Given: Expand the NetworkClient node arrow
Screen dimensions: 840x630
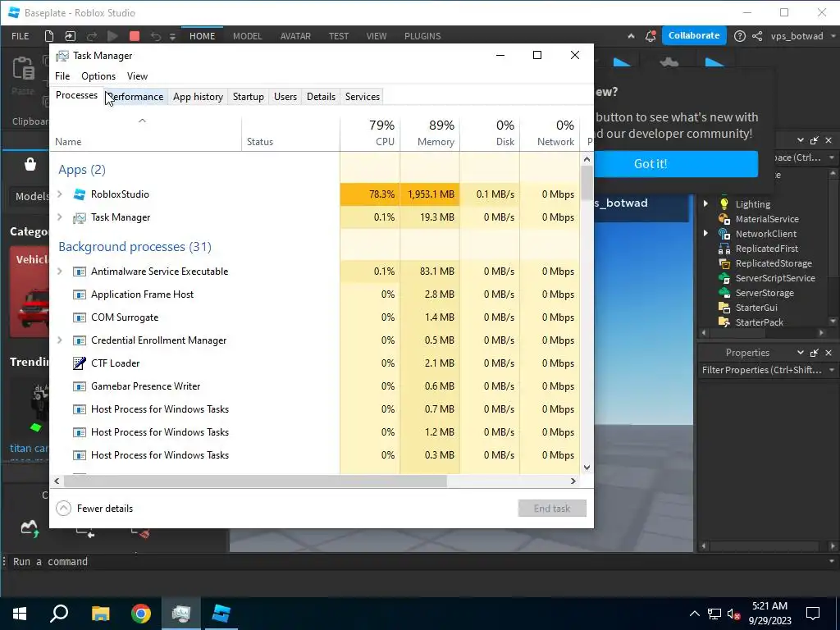Looking at the screenshot, I should click(705, 233).
